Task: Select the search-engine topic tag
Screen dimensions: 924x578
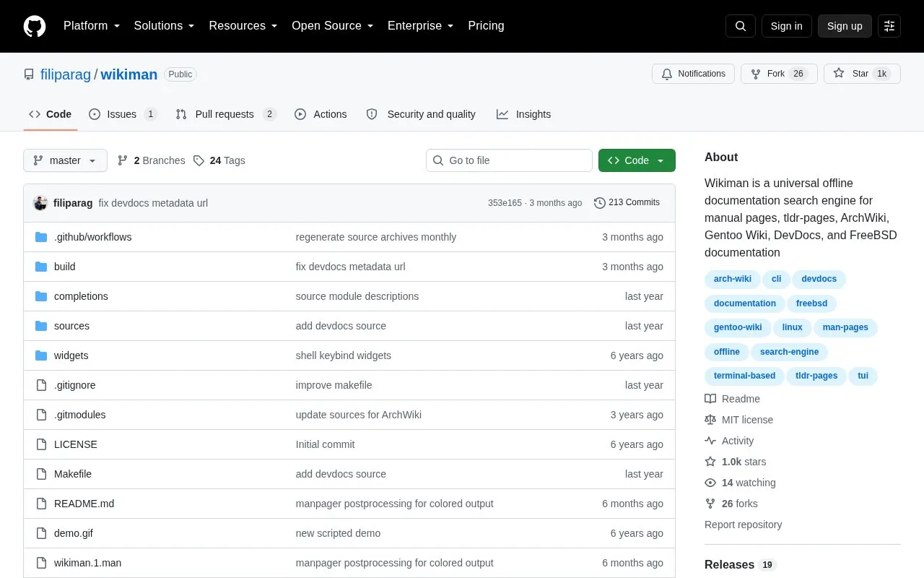Action: click(789, 352)
